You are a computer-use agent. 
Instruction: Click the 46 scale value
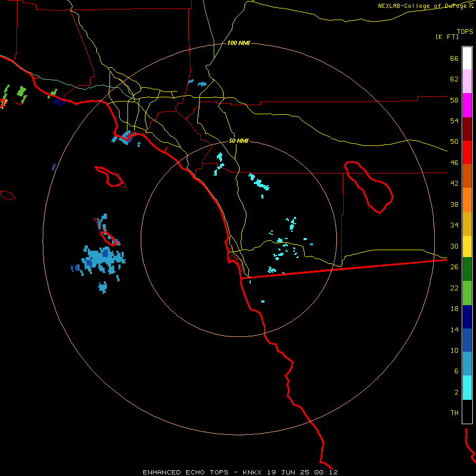click(454, 163)
